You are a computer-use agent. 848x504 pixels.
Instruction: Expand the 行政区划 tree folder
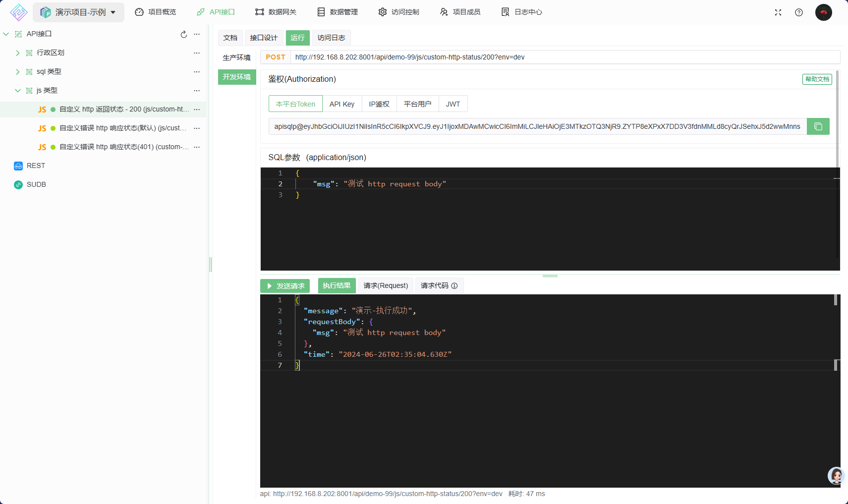pyautogui.click(x=18, y=53)
